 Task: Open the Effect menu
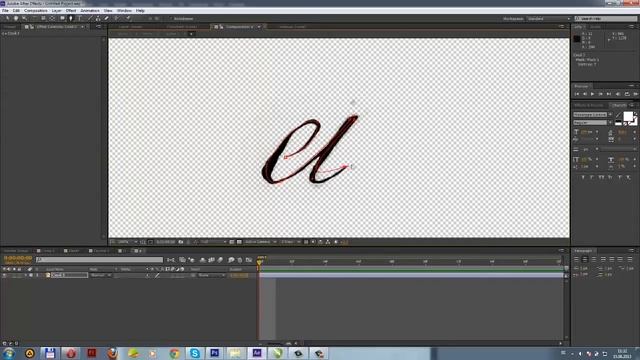click(71, 11)
